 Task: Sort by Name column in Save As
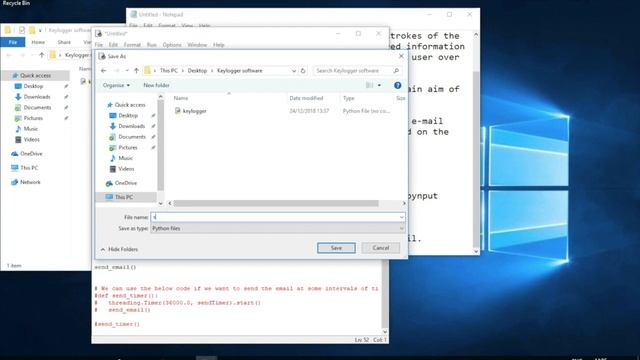[x=181, y=98]
